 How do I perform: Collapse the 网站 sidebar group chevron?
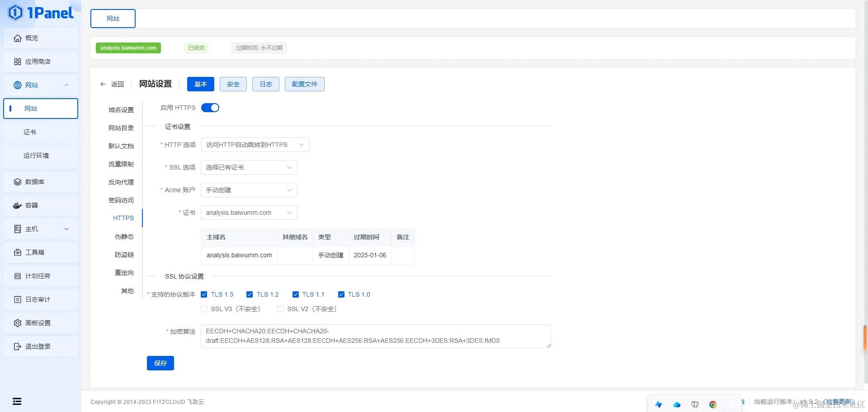click(x=66, y=85)
